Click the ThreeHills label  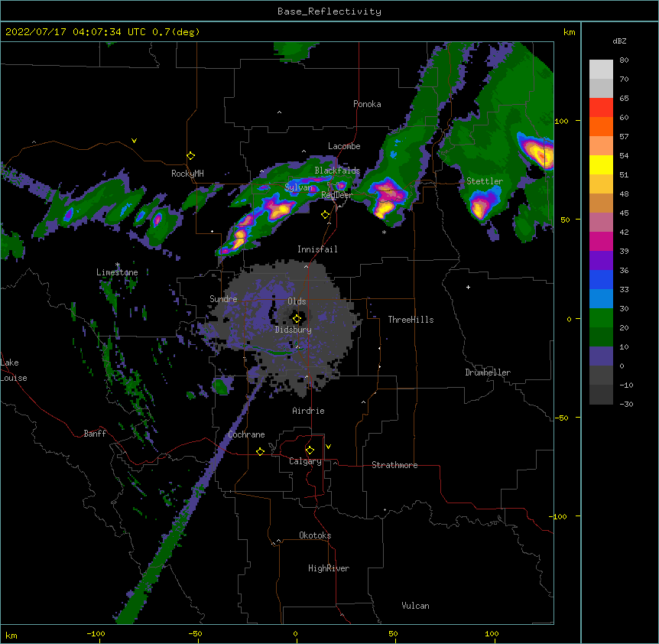click(x=411, y=320)
